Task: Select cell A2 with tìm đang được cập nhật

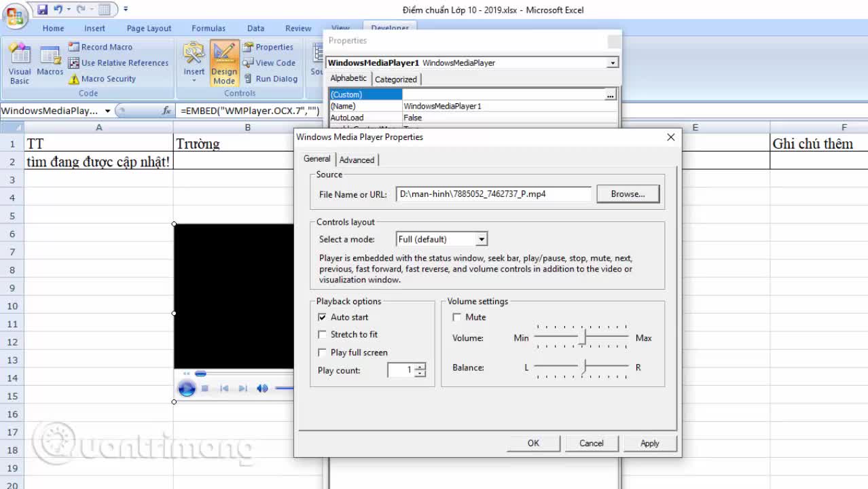Action: pyautogui.click(x=98, y=162)
